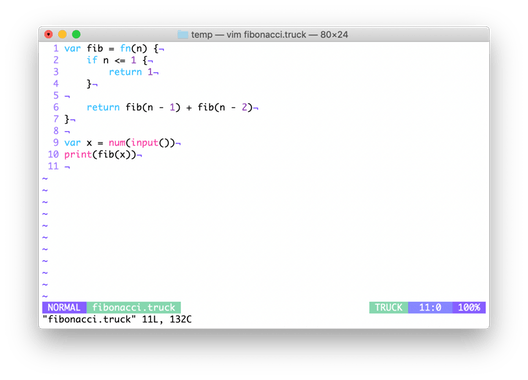The height and width of the screenshot is (380, 528).
Task: Click line number 5 in the gutter
Action: pyautogui.click(x=56, y=96)
